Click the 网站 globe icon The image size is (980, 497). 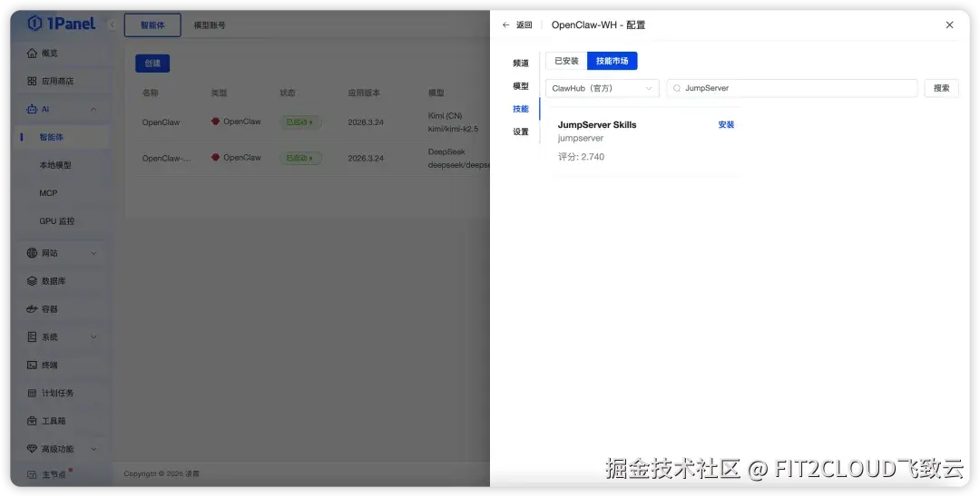click(32, 253)
